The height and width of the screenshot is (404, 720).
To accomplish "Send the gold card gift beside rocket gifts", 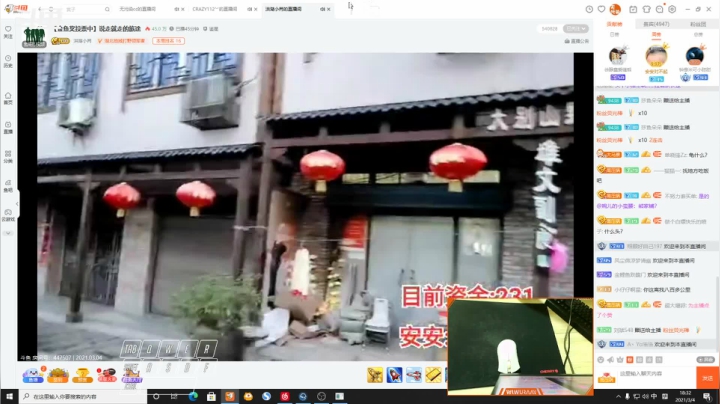I will tap(433, 375).
